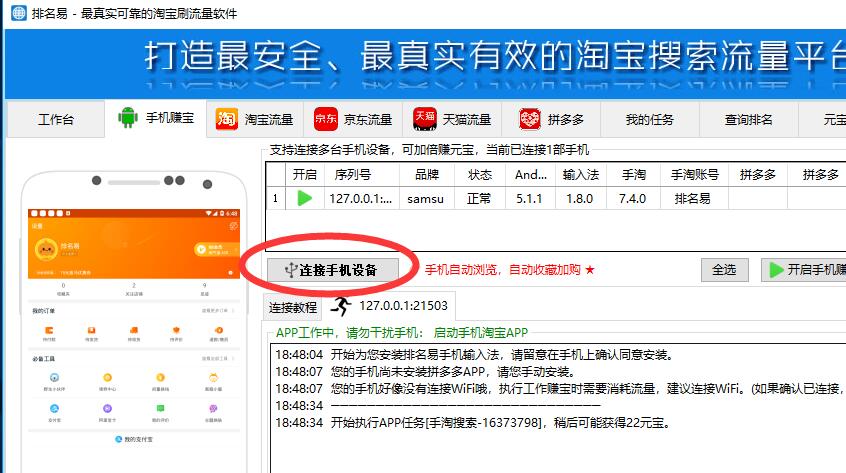Select the samsu brand cell
846x473 pixels.
tap(426, 198)
